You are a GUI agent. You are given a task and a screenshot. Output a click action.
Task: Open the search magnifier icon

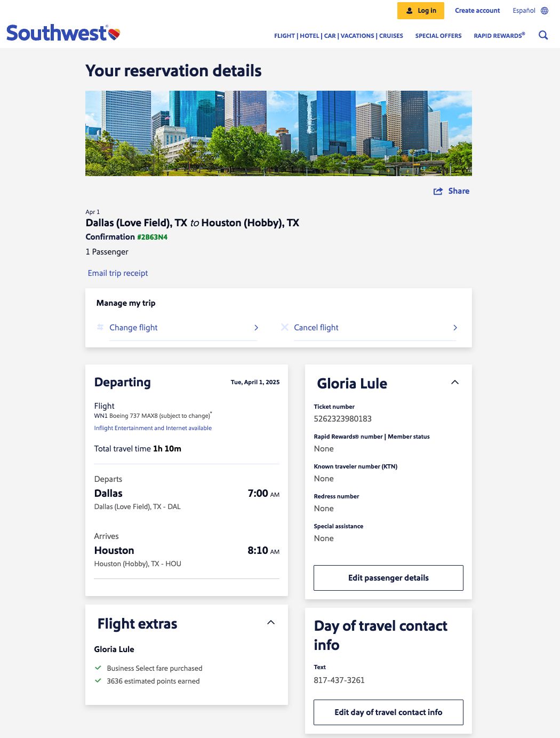pos(543,35)
